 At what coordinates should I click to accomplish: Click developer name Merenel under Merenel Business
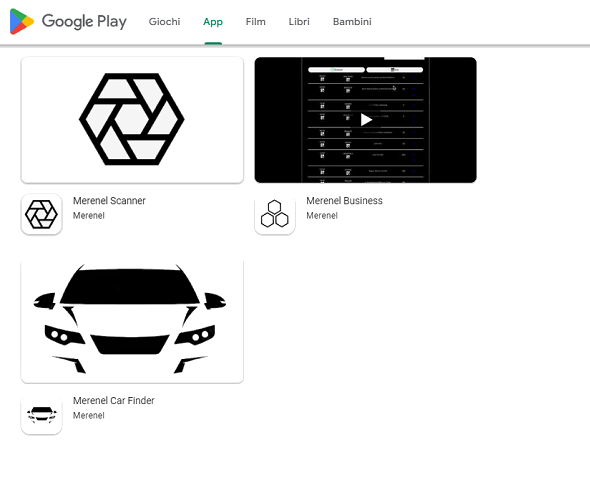[x=322, y=216]
